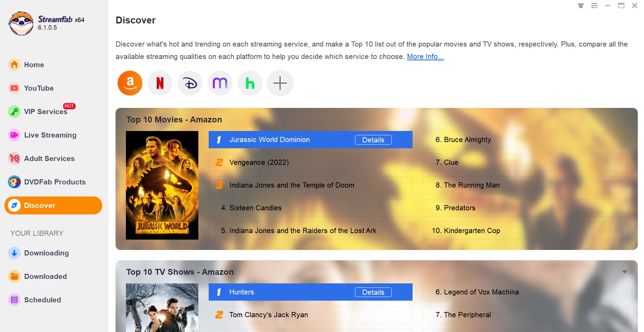Click the Adult Services 18 icon
This screenshot has height=332, width=644.
click(14, 159)
